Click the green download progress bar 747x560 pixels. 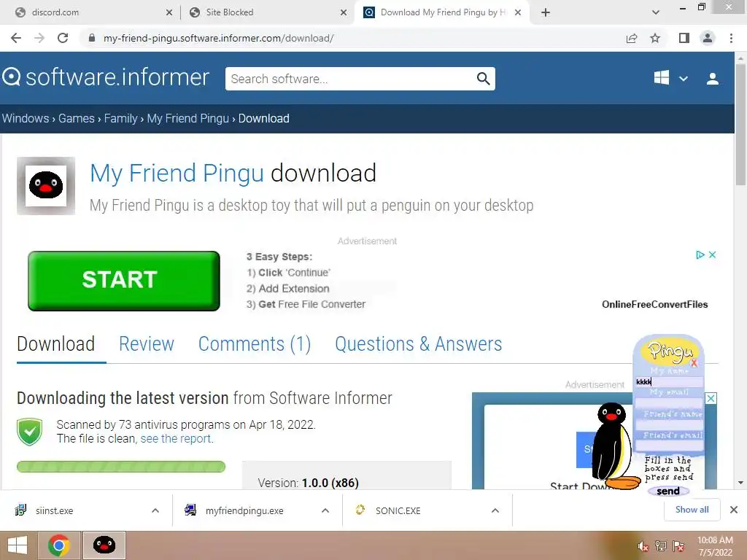coord(121,467)
